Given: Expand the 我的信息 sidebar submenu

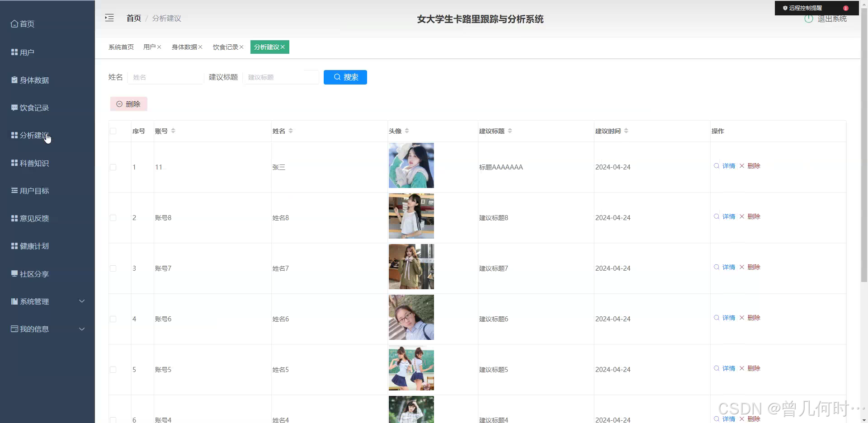Looking at the screenshot, I should click(x=47, y=329).
